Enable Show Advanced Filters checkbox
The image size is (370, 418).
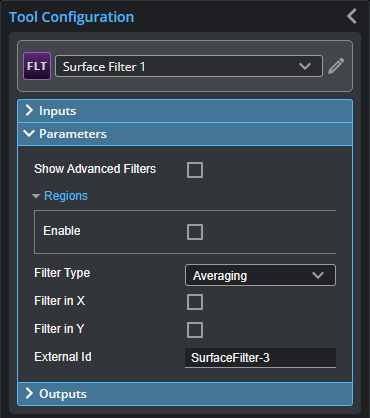coord(195,170)
